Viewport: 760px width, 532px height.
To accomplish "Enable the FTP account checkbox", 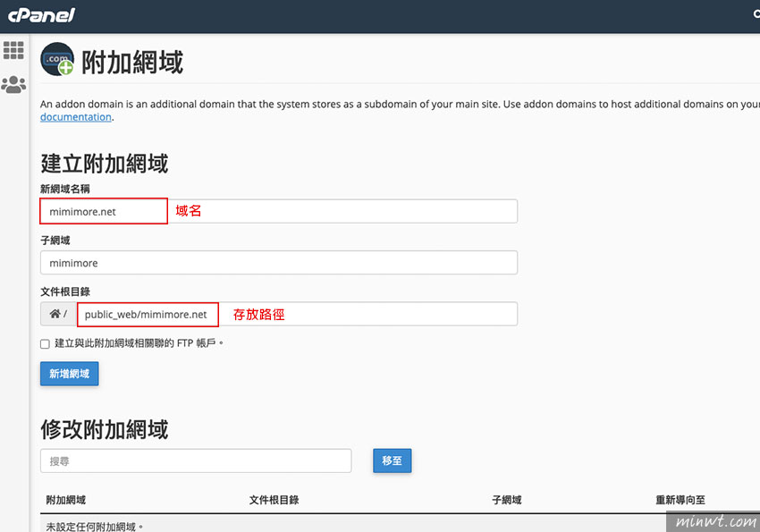I will pyautogui.click(x=45, y=344).
